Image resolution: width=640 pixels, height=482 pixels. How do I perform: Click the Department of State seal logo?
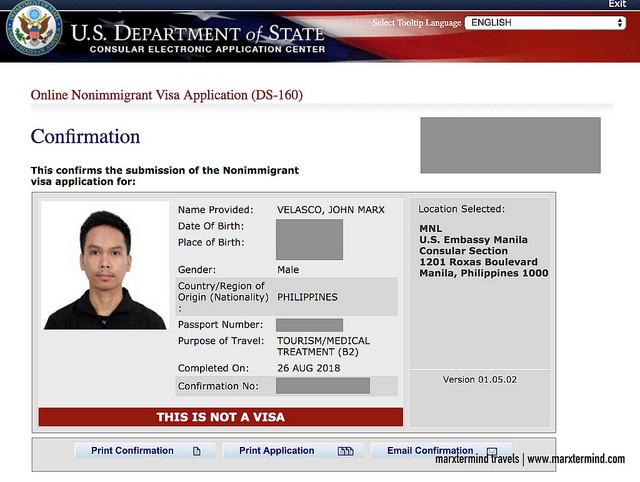pos(34,28)
